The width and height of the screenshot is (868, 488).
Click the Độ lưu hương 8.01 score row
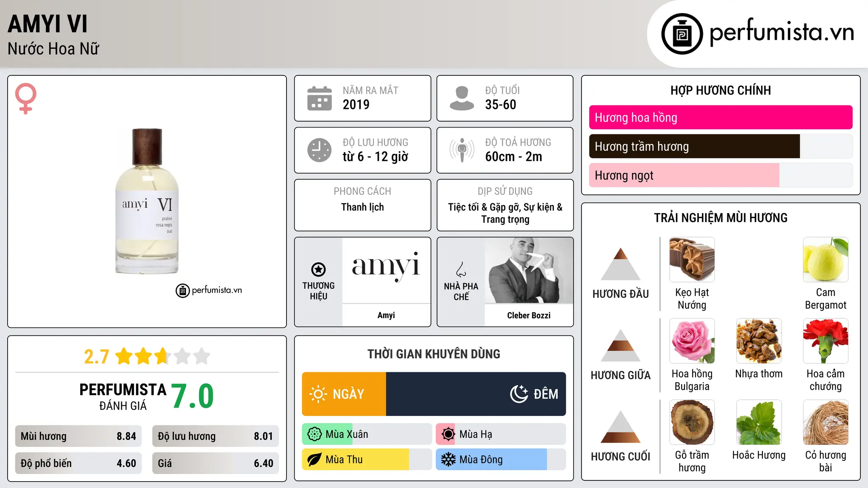(215, 436)
